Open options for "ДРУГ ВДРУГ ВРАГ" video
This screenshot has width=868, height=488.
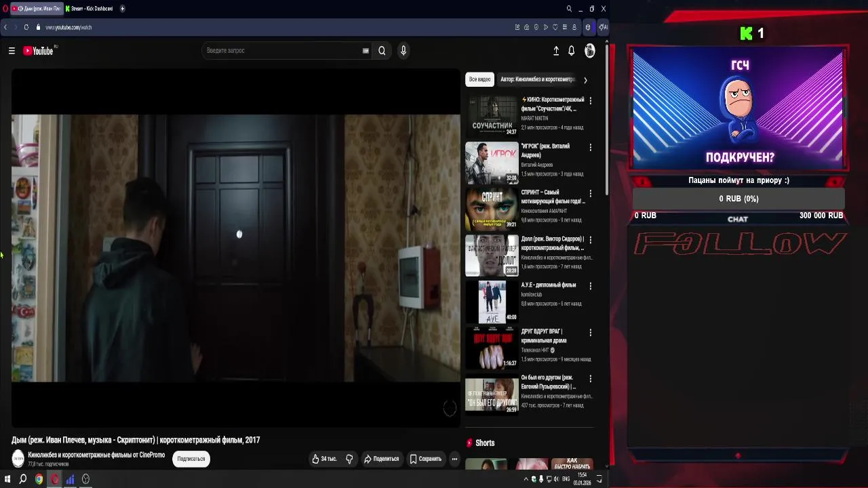590,333
